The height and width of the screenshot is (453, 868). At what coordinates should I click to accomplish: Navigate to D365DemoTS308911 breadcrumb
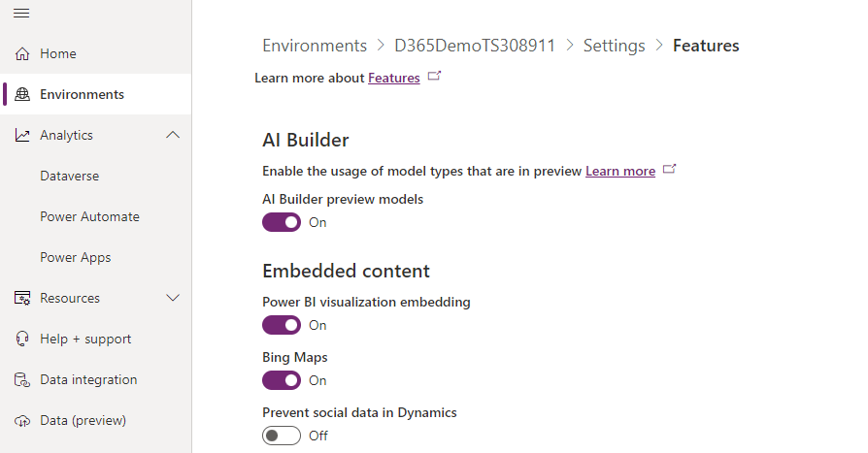(475, 46)
